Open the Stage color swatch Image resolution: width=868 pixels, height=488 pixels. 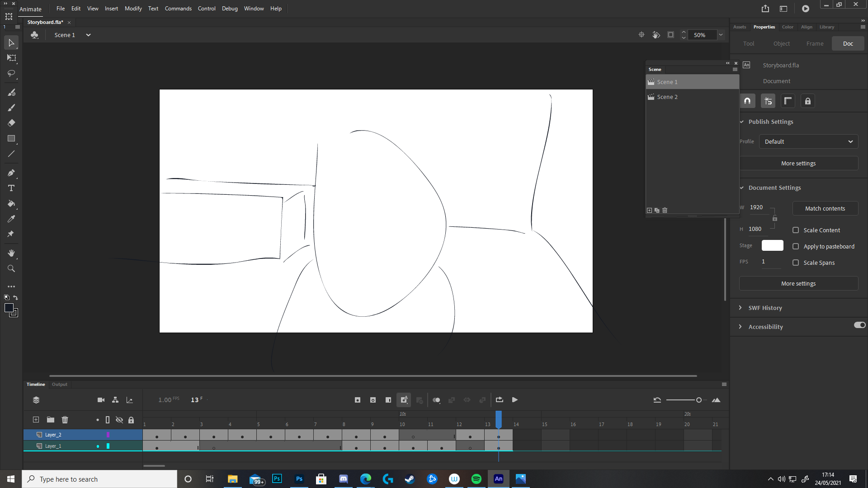772,245
